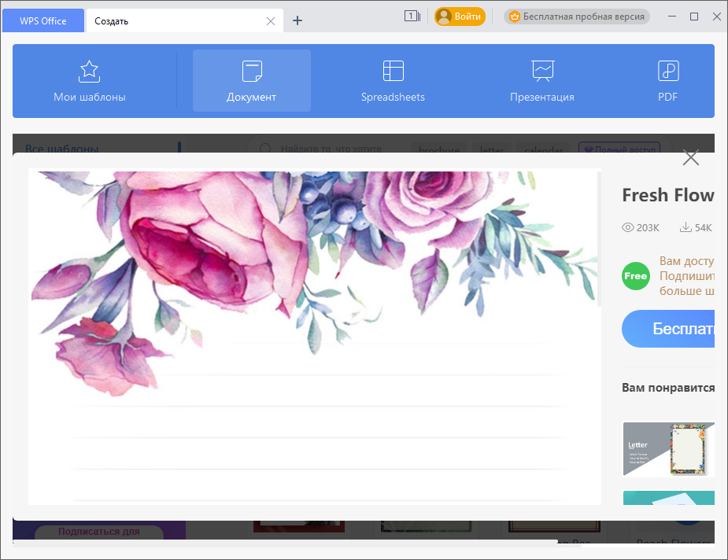Select the Презентация easel icon
This screenshot has width=728, height=560.
pyautogui.click(x=542, y=72)
